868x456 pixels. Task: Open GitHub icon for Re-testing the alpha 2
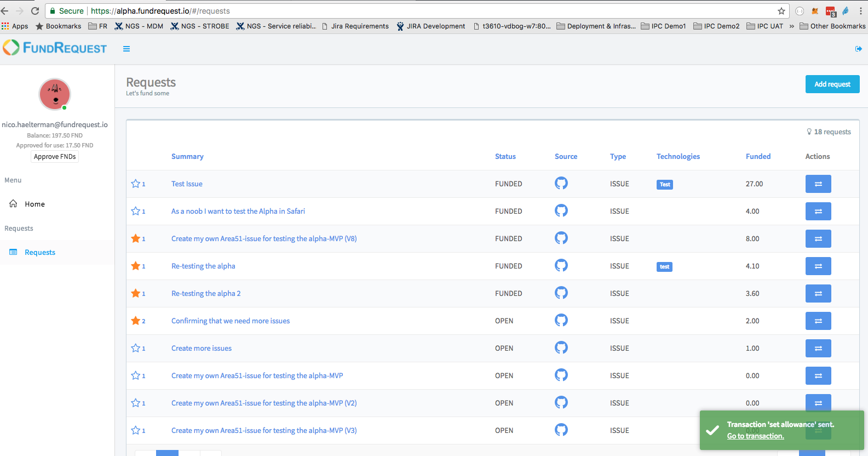(561, 293)
